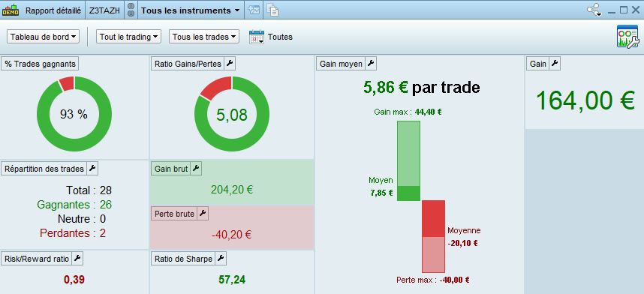Screen dimensions: 644x294
Task: Click the Gain header label
Action: [538, 64]
